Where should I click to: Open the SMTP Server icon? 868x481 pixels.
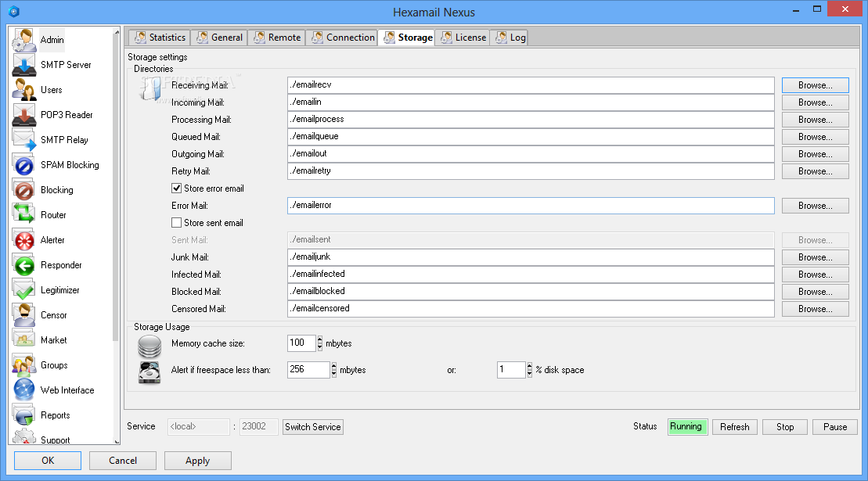23,65
